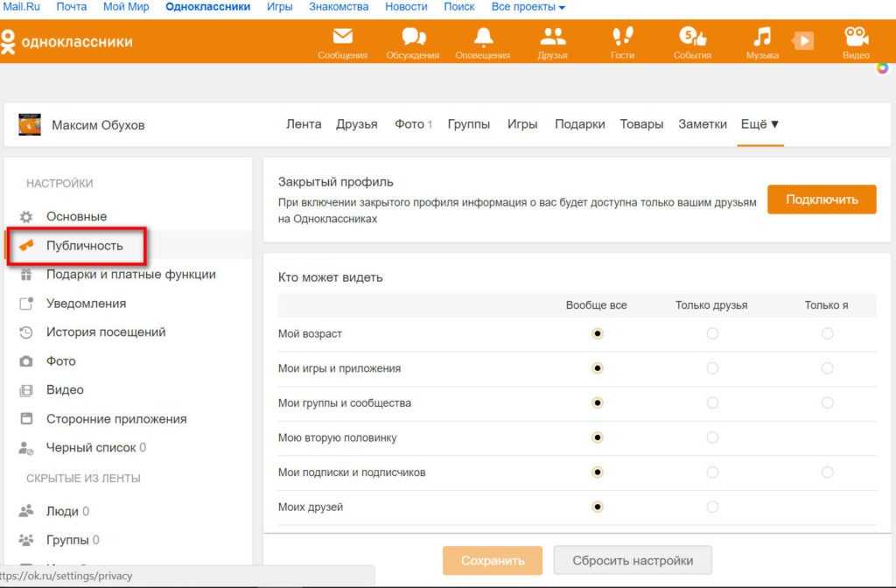Open the Игры link in top bar
This screenshot has width=896, height=588.
pos(279,7)
